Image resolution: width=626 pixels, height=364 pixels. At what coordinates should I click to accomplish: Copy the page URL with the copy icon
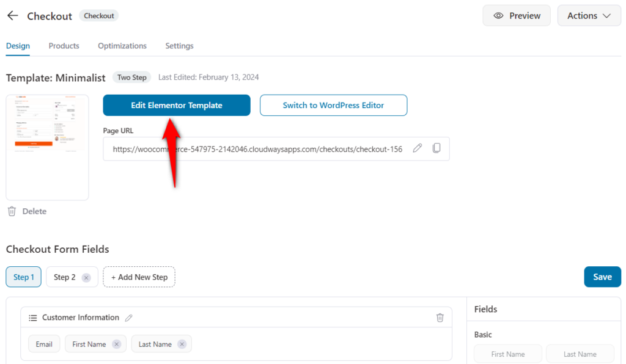tap(436, 148)
